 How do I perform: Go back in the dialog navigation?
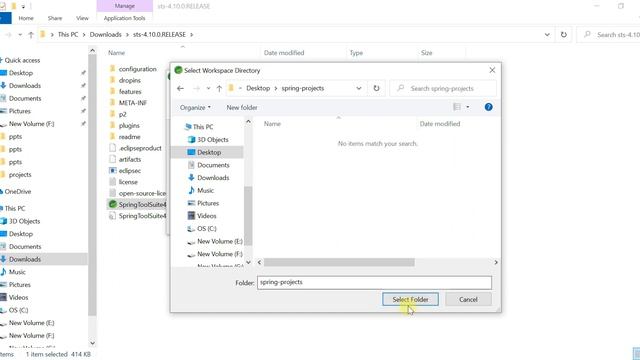click(x=180, y=88)
